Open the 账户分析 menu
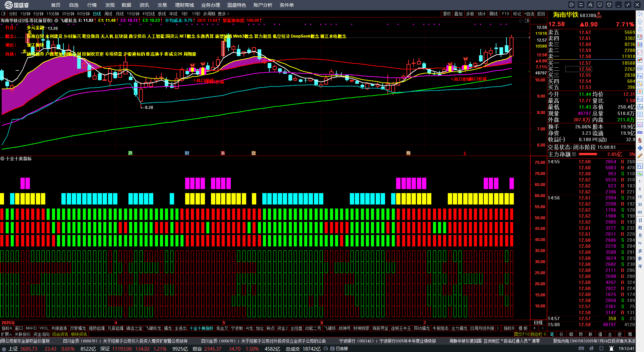Screen dimensions: 644x352 263,5
